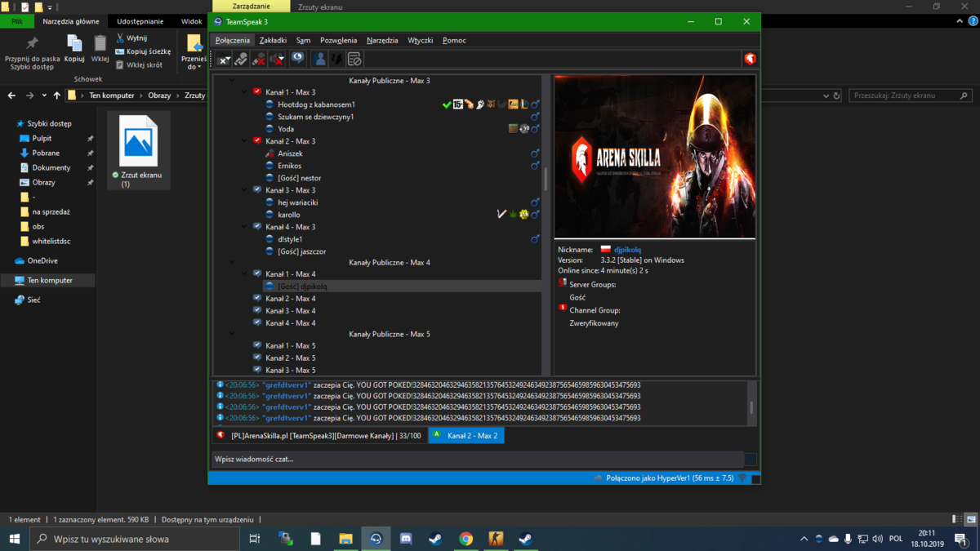This screenshot has width=980, height=551.
Task: Open the ban list toolbar icon
Action: tap(354, 59)
